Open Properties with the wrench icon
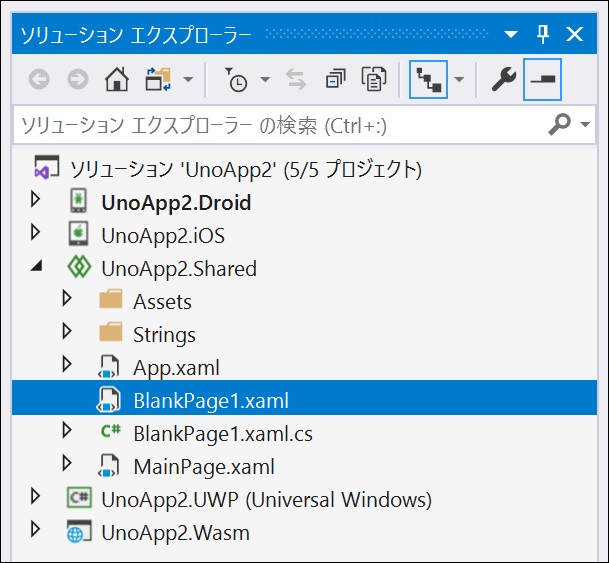Viewport: 609px width, 563px height. [504, 79]
